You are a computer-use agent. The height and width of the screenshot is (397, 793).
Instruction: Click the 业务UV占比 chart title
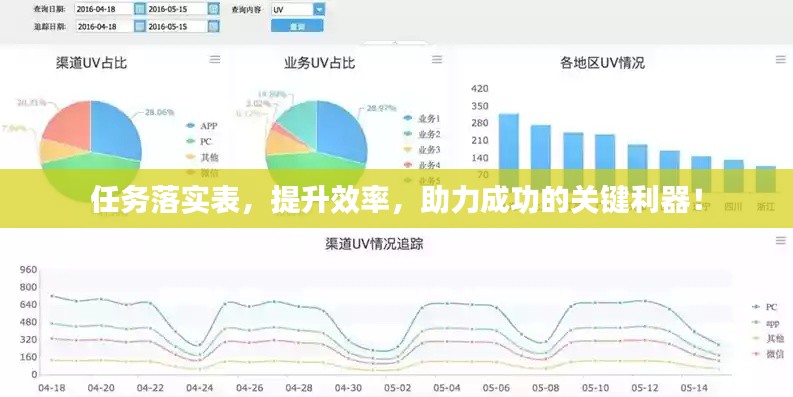(x=320, y=63)
